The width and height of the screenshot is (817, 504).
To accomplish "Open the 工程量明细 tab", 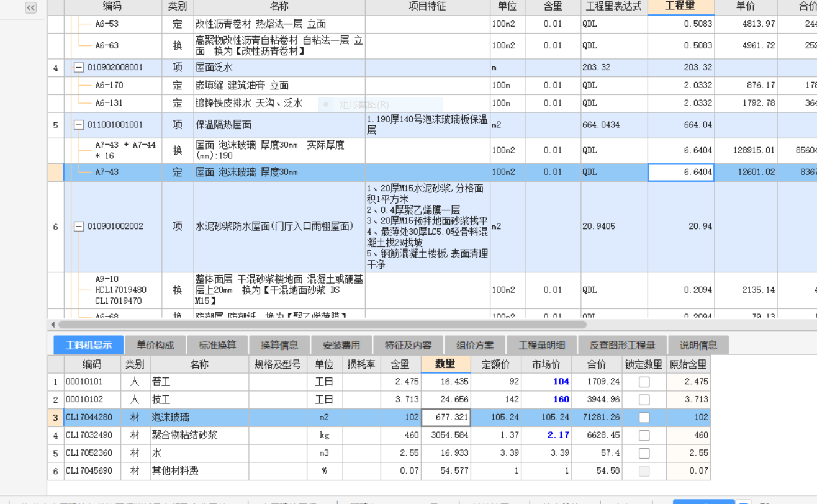I will pos(542,345).
